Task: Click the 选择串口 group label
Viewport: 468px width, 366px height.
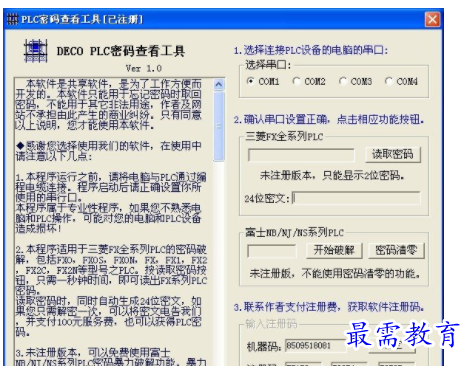Action: [x=268, y=64]
